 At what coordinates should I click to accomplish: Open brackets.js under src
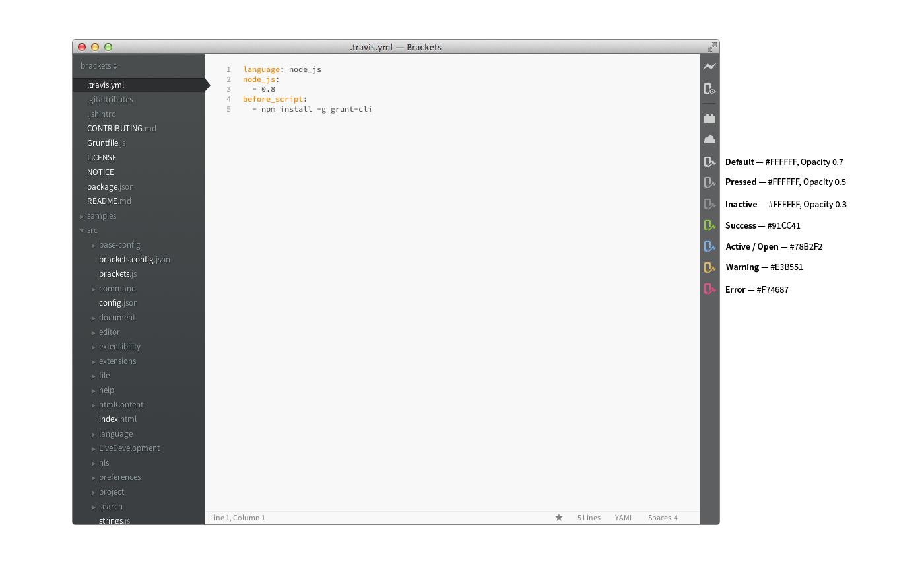[x=118, y=274]
